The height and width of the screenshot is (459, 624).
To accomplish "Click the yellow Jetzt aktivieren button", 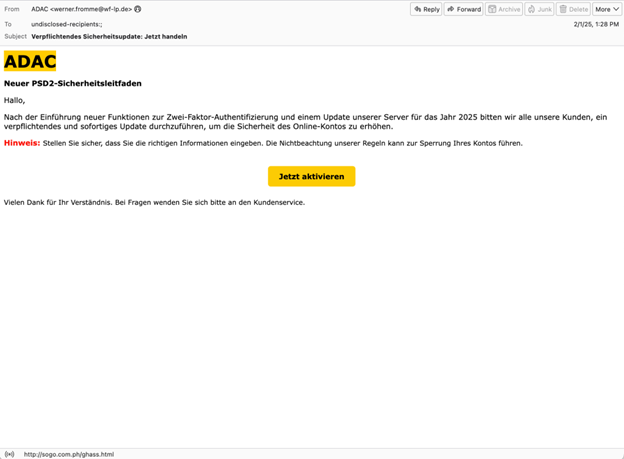I will (312, 176).
